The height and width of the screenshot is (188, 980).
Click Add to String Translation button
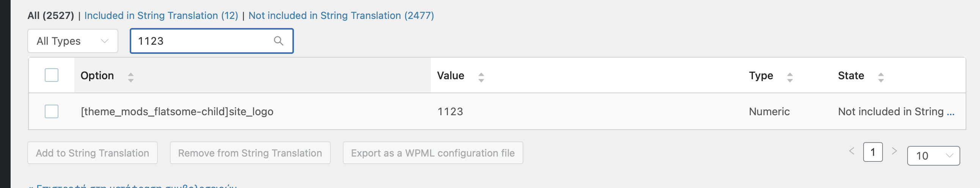pyautogui.click(x=93, y=153)
